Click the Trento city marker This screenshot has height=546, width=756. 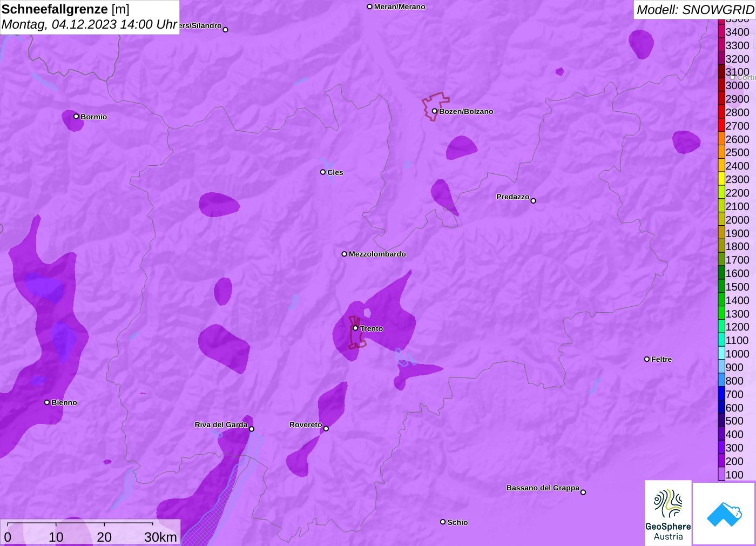(x=355, y=328)
